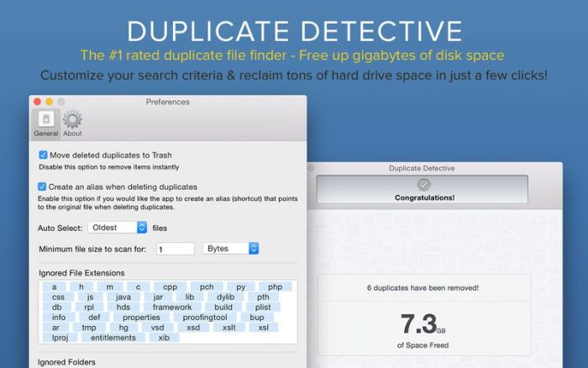Select the 'rpl' extension token

click(89, 307)
